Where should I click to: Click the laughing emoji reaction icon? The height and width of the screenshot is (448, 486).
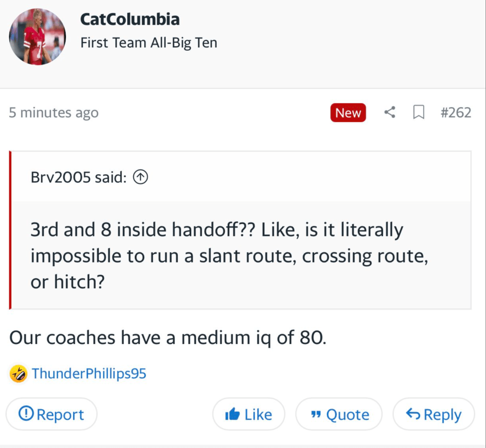18,373
